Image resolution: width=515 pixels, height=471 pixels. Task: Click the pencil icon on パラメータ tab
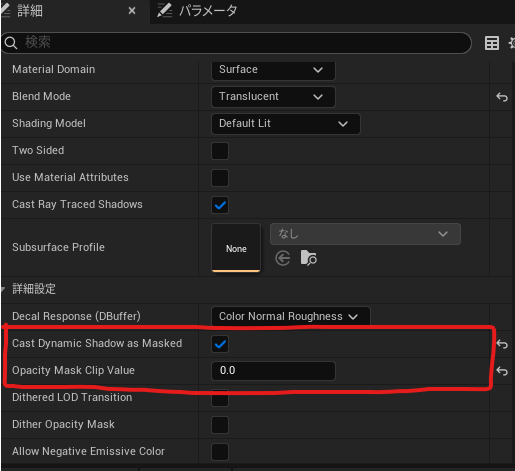(165, 11)
